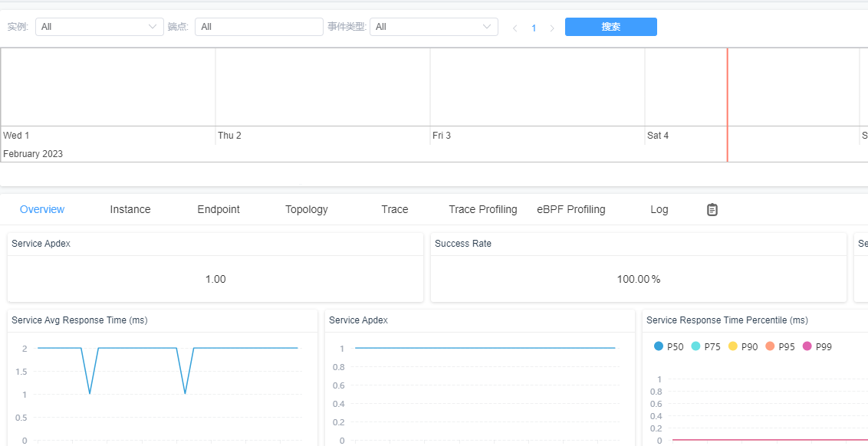Go to next page arrow in pagination

552,28
